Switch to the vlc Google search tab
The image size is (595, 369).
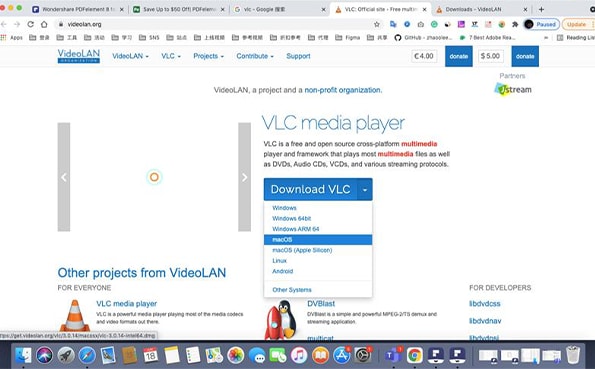click(280, 9)
